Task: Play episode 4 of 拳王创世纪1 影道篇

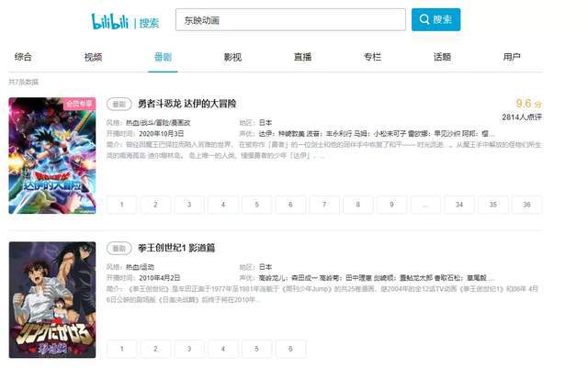Action: click(222, 349)
